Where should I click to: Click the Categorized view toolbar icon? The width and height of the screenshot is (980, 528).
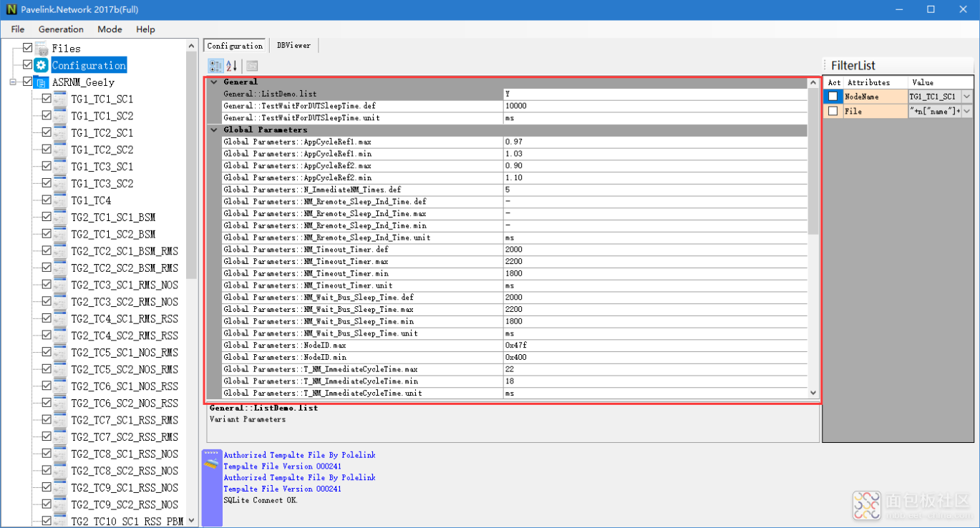[x=215, y=66]
